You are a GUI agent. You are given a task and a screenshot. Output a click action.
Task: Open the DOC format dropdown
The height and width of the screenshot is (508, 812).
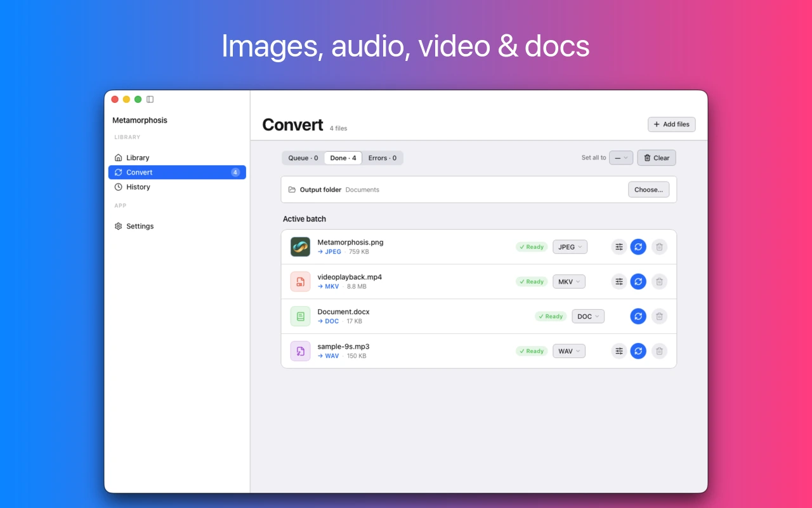click(x=588, y=316)
